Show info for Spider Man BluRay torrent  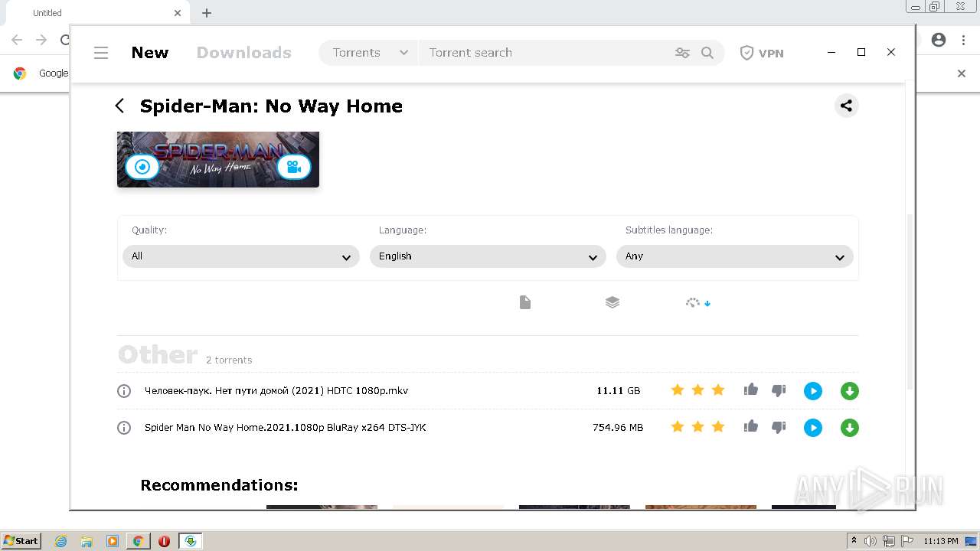[x=124, y=428]
